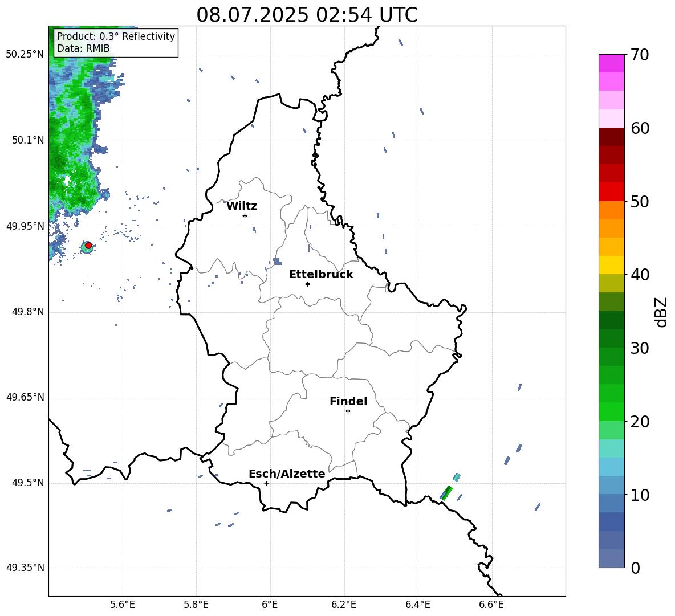
Task: Click the Findel station cross marker
Action: (348, 411)
